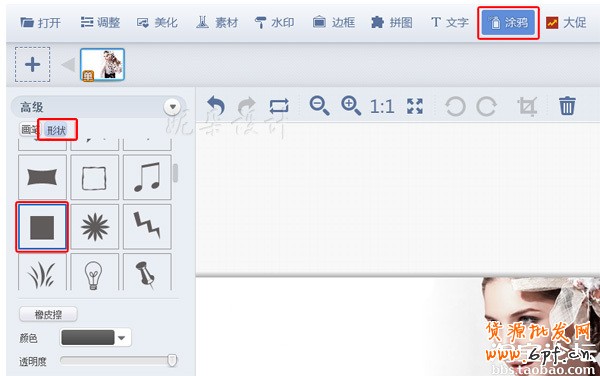The image size is (600, 376).
Task: Open the 打开 file menu
Action: [41, 23]
